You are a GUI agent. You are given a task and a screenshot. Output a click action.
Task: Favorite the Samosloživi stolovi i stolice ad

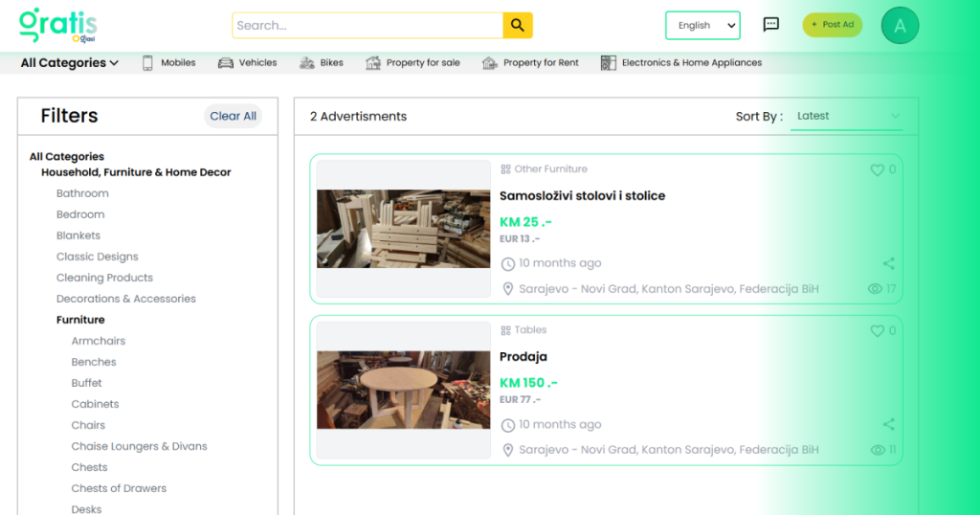click(877, 169)
